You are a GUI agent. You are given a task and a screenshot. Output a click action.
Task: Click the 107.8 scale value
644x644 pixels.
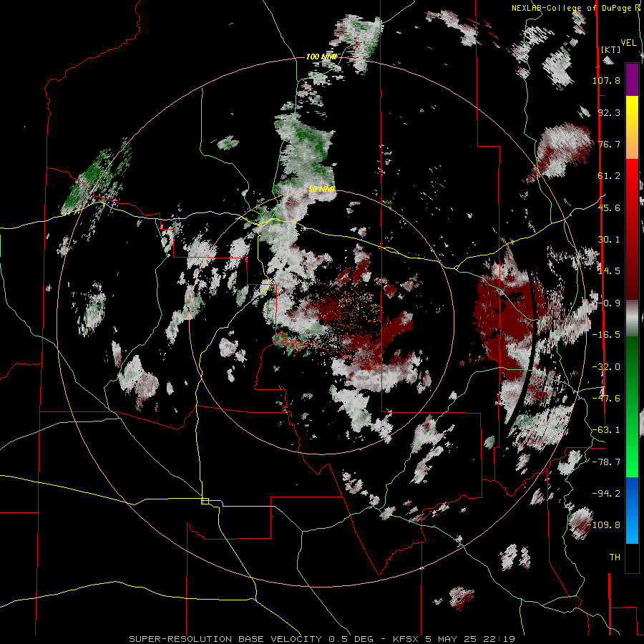pos(606,80)
